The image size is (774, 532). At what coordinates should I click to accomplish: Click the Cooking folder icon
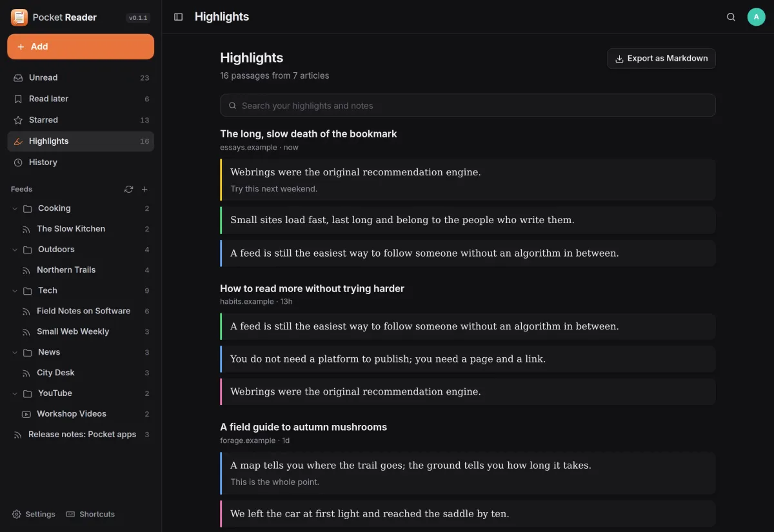pos(28,208)
